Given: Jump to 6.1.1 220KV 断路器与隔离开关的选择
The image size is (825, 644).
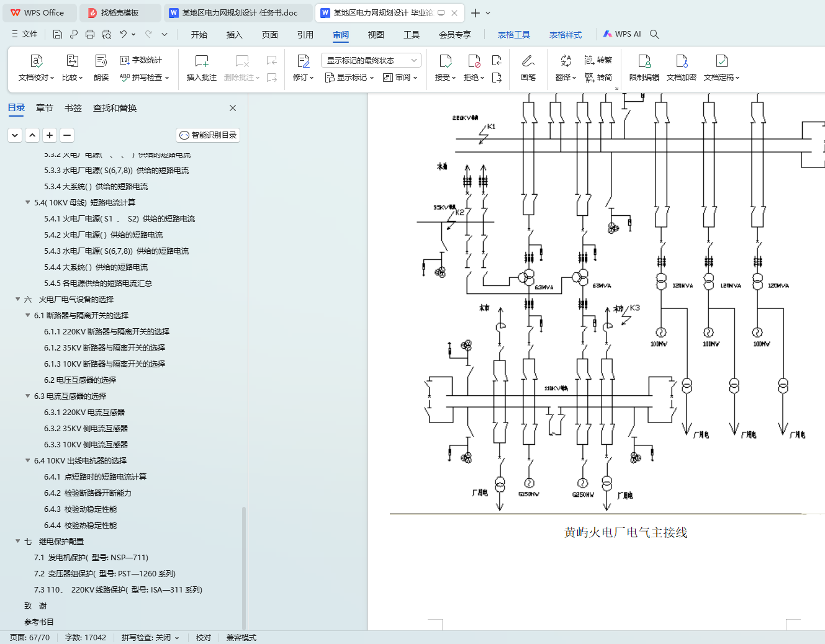Looking at the screenshot, I should click(x=107, y=331).
